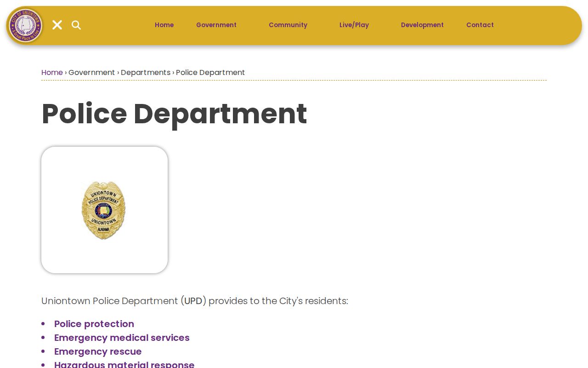Click the Departments breadcrumb

[146, 73]
